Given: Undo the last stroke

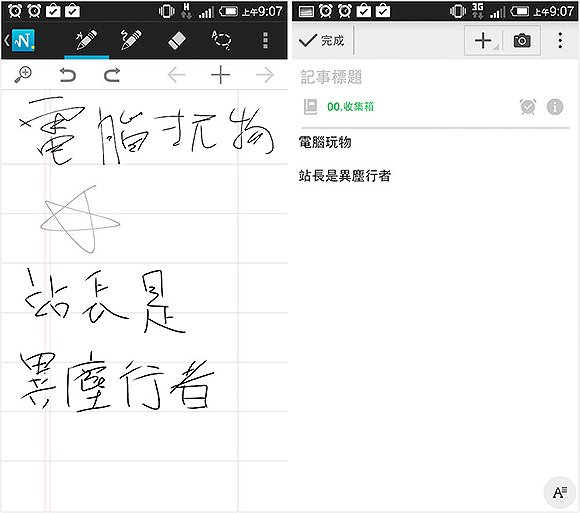Looking at the screenshot, I should coord(68,75).
